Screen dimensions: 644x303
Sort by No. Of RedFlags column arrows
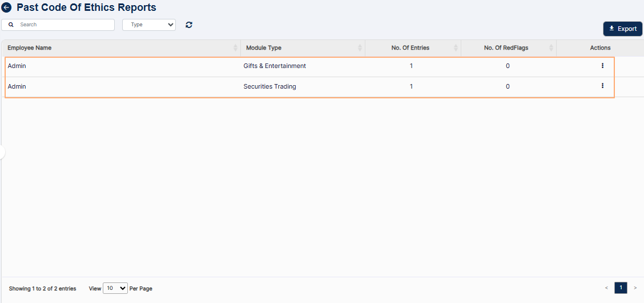click(551, 48)
